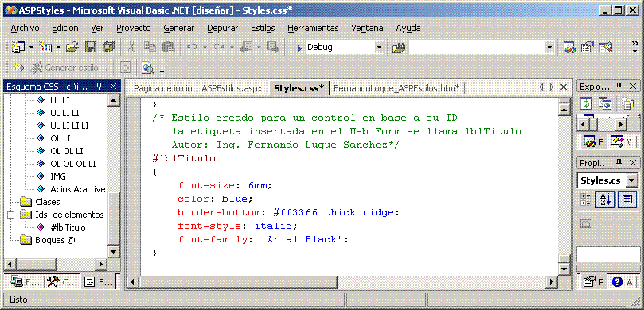
Task: Click the Properties Window toolbar icon
Action: (587, 48)
